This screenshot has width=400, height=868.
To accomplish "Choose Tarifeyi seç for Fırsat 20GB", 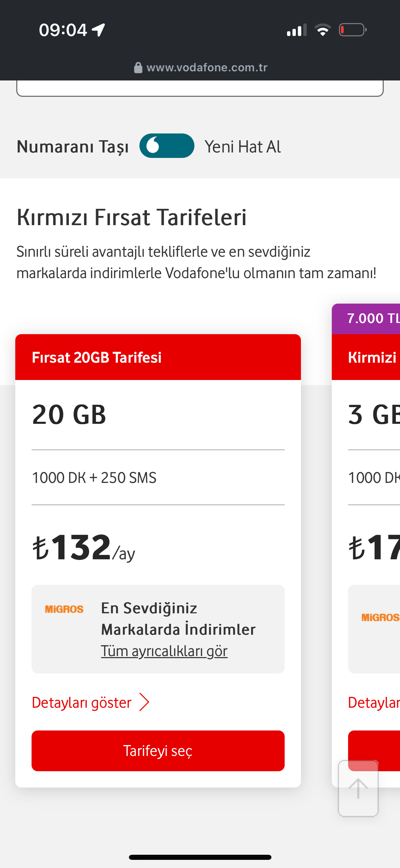I will click(158, 751).
